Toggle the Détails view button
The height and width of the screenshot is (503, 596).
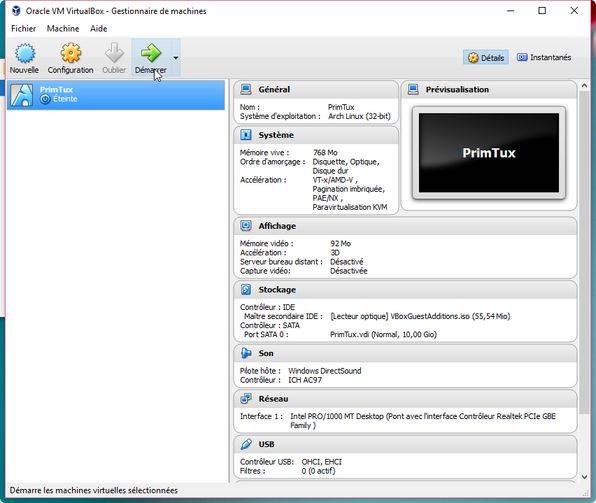[486, 57]
